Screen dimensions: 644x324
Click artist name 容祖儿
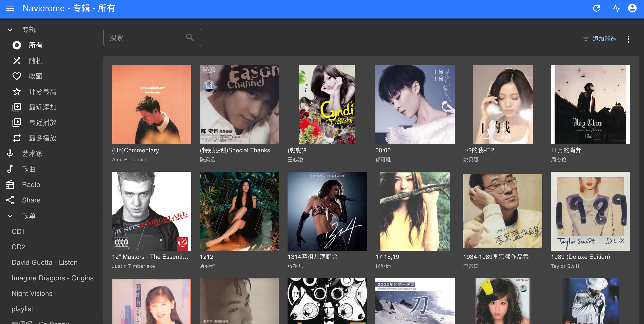(295, 266)
